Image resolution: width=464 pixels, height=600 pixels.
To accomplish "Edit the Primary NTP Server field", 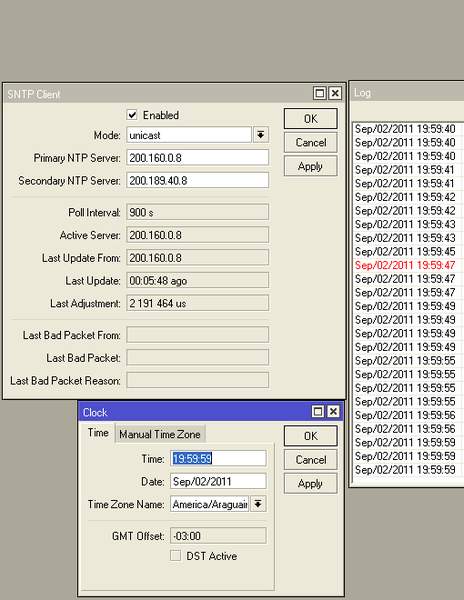I will 197,158.
